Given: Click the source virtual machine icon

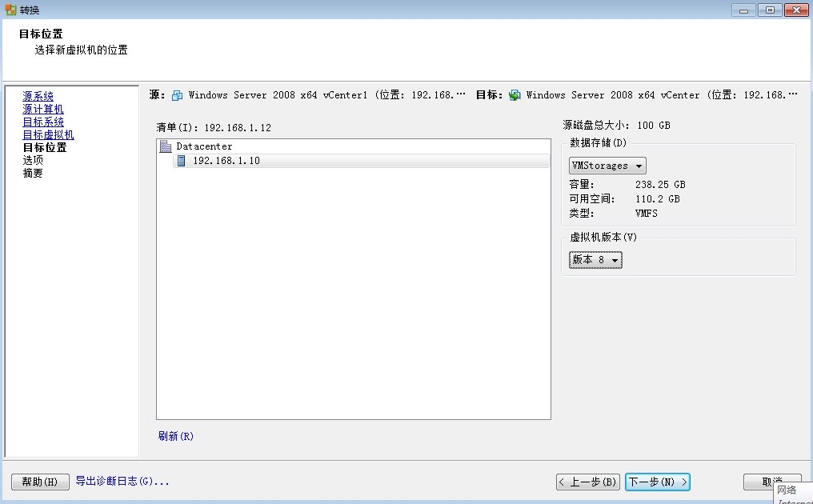Looking at the screenshot, I should click(177, 95).
